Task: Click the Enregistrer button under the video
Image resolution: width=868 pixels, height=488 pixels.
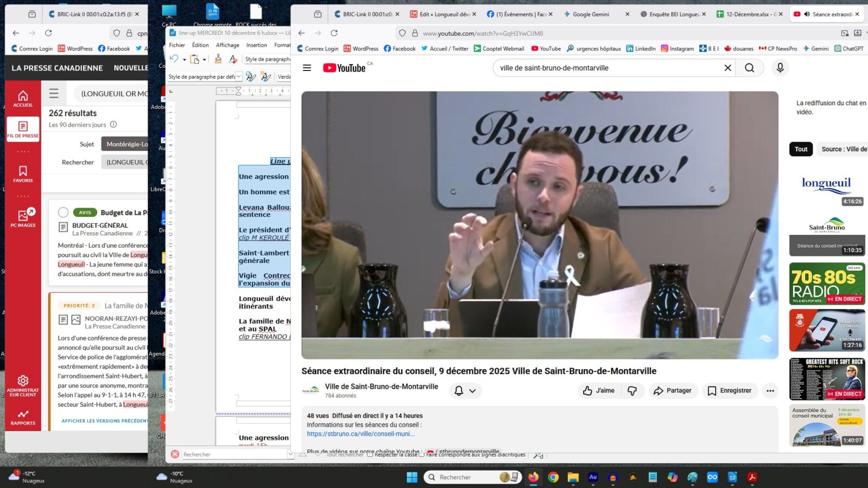Action: tap(730, 390)
